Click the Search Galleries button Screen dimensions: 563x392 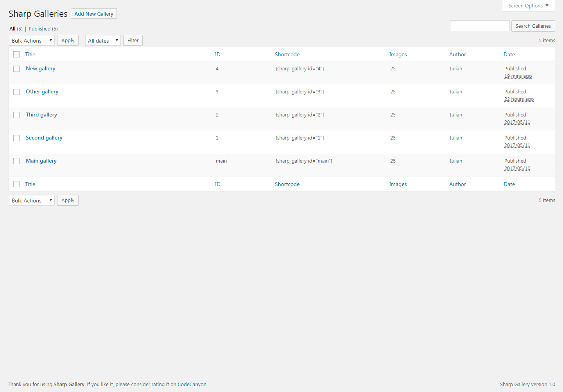533,26
